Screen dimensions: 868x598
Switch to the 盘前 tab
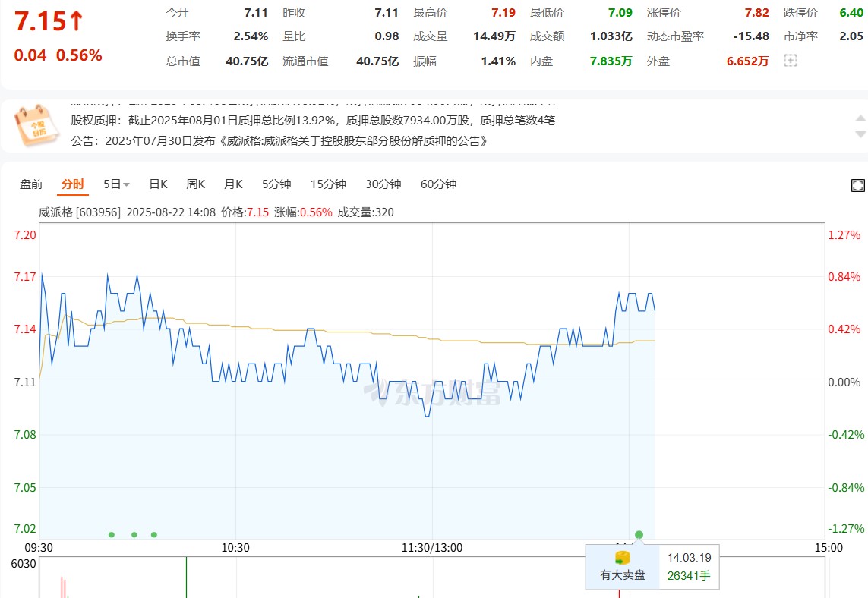click(31, 184)
